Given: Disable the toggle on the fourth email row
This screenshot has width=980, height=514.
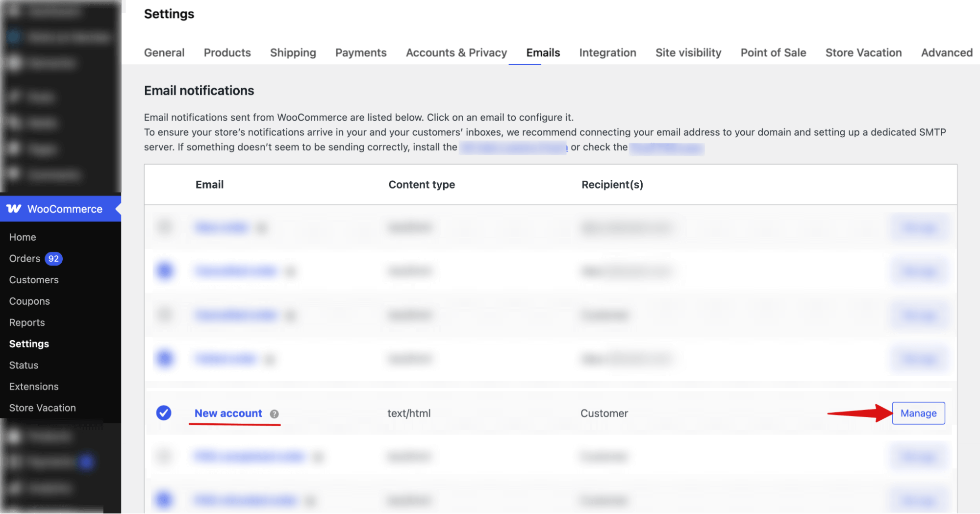Looking at the screenshot, I should point(165,359).
